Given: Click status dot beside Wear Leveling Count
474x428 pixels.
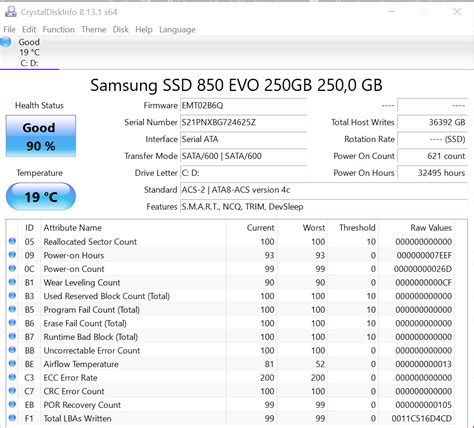Looking at the screenshot, I should pyautogui.click(x=12, y=282).
